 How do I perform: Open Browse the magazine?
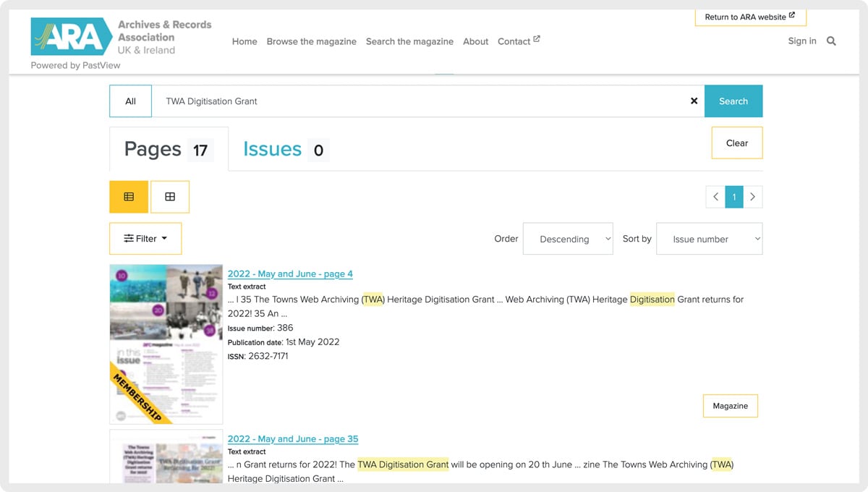coord(312,41)
